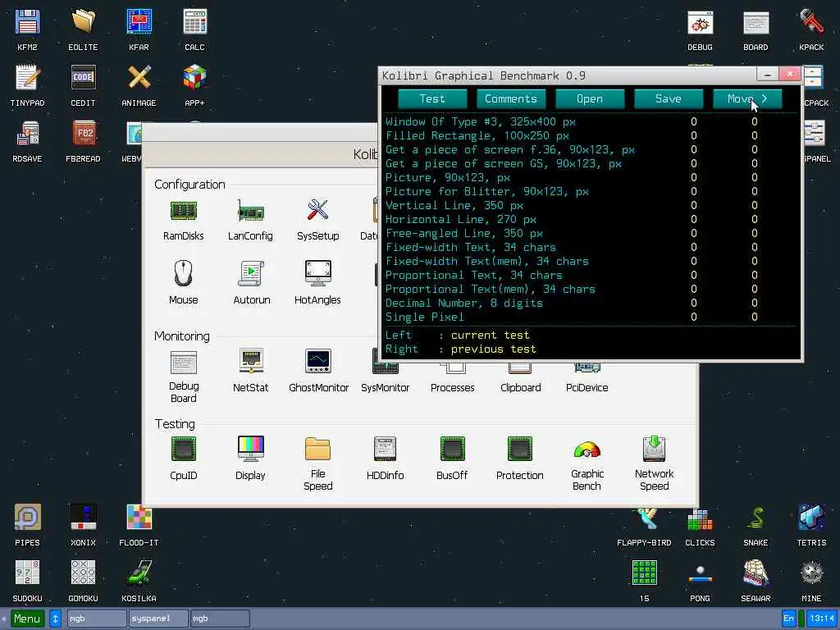Click the Comments button in benchmark

511,98
